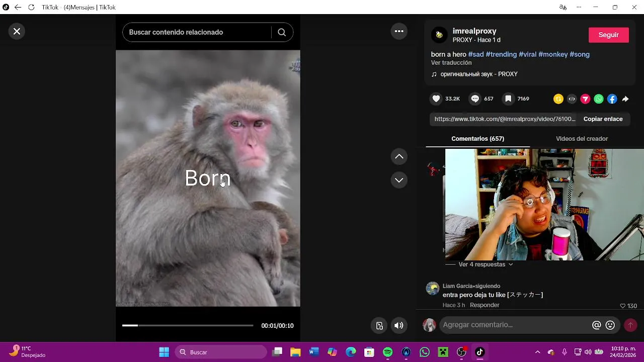This screenshot has width=644, height=362.
Task: Switch to Comentarios (657) tab
Action: [x=477, y=139]
